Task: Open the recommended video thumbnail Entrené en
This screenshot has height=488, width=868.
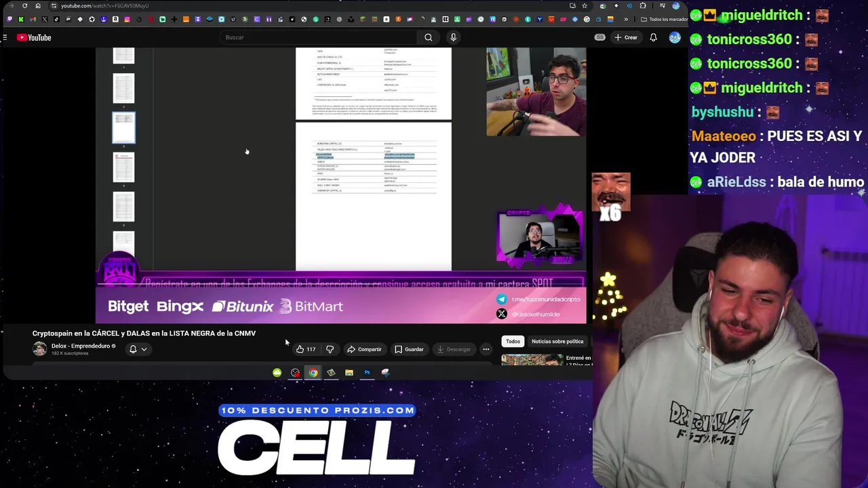Action: click(532, 360)
